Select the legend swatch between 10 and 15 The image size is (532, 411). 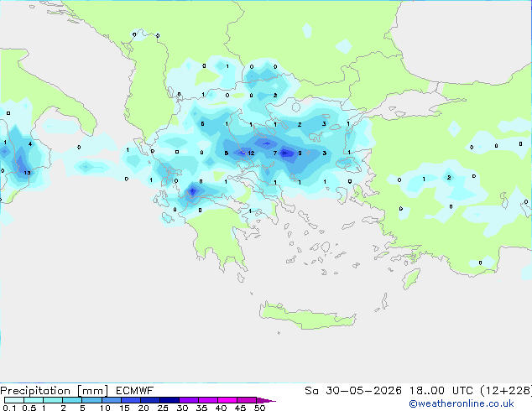click(x=112, y=400)
